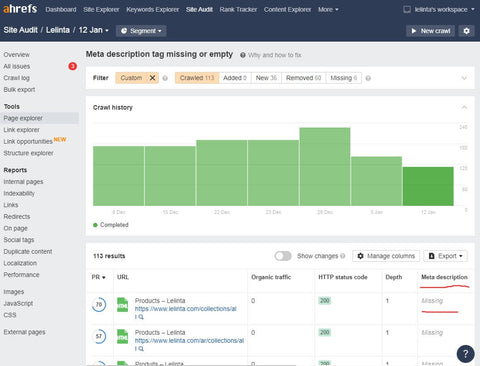Click the red All issues count badge
The height and width of the screenshot is (366, 480).
click(x=72, y=66)
